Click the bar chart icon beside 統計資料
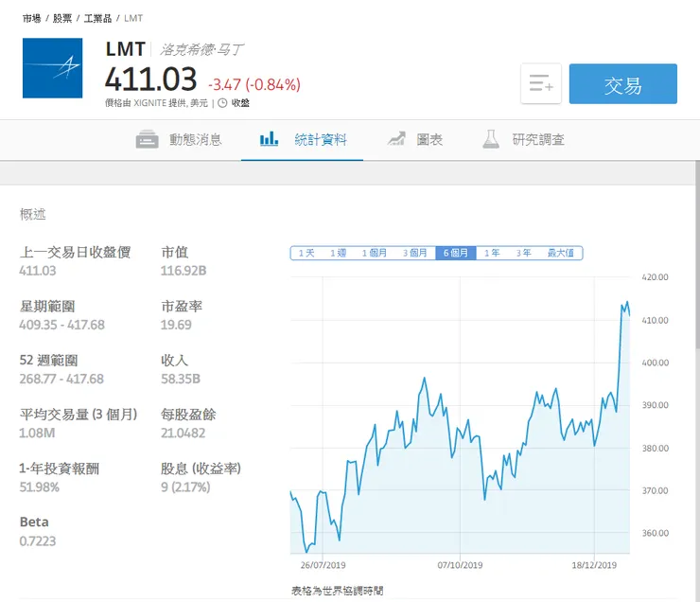This screenshot has width=700, height=602. pyautogui.click(x=270, y=139)
